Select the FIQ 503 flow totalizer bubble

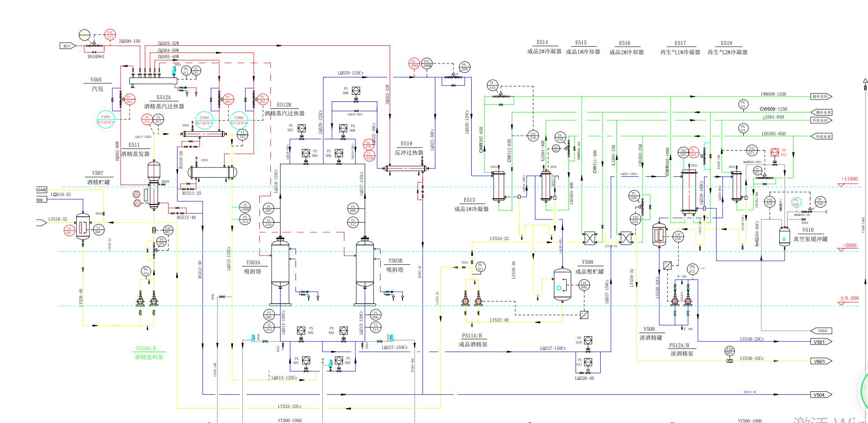tap(729, 351)
